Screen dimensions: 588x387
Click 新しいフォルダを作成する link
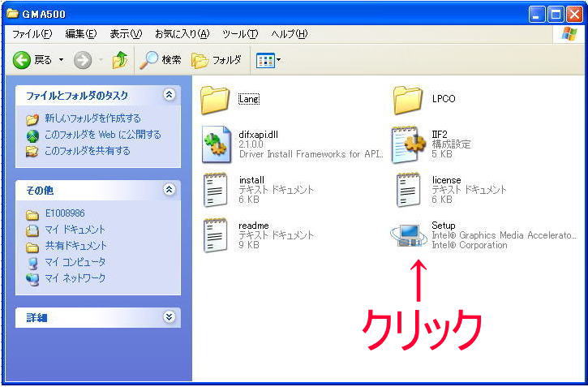tap(93, 118)
